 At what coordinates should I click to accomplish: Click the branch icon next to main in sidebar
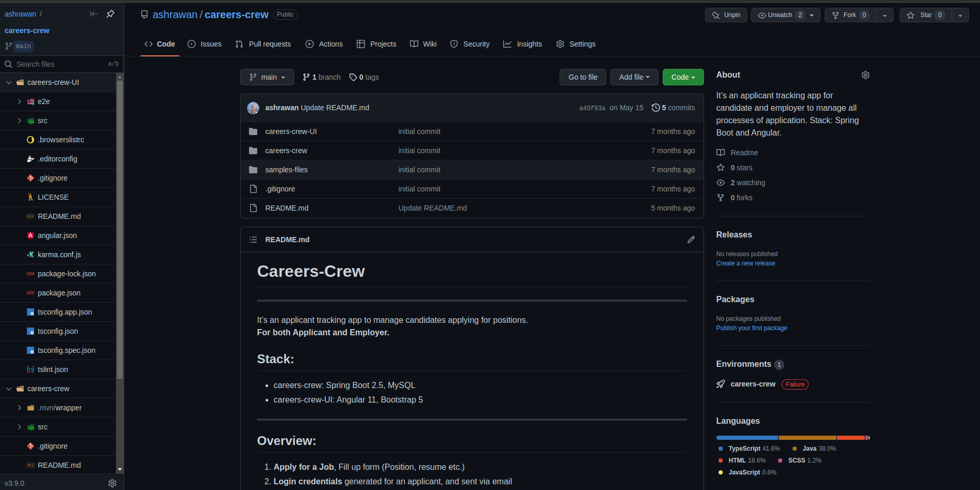pyautogui.click(x=8, y=46)
